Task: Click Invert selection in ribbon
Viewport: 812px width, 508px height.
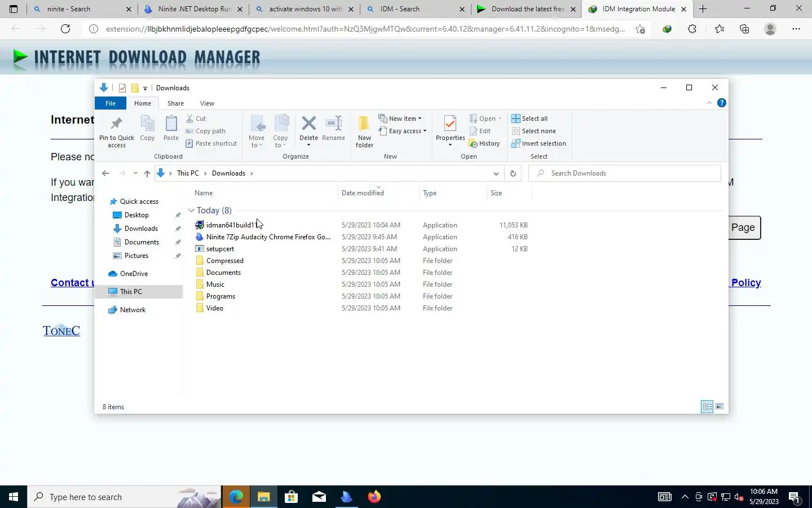Action: pyautogui.click(x=539, y=143)
